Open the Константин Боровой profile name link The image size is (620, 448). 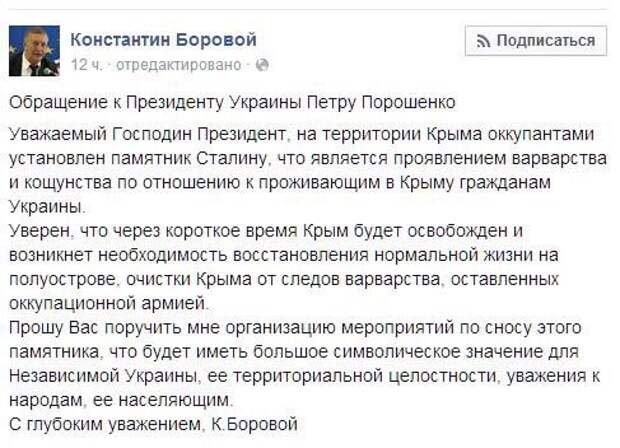[x=163, y=40]
